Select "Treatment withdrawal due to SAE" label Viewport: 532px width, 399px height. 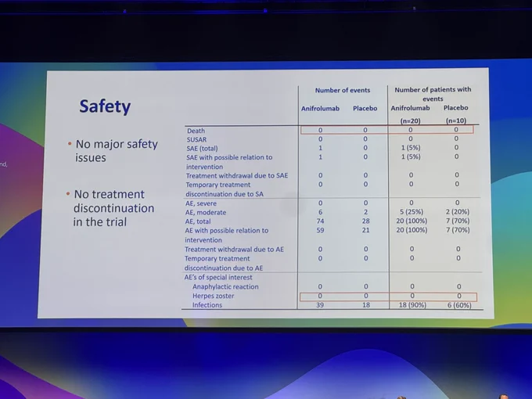(237, 176)
